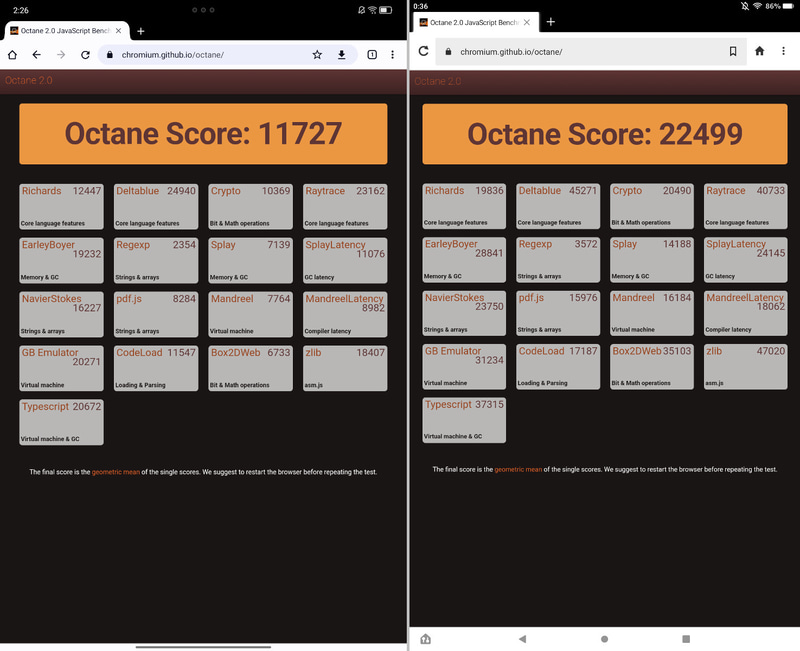Toggle bookmark star in left address bar
800x651 pixels.
click(316, 57)
